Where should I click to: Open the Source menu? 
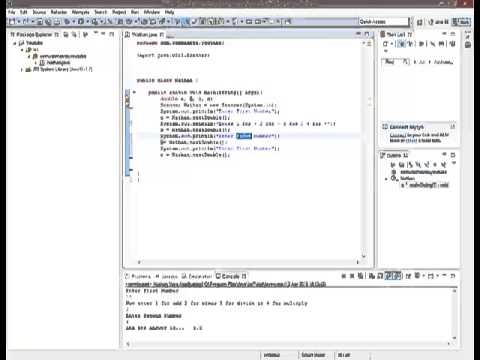tap(39, 12)
